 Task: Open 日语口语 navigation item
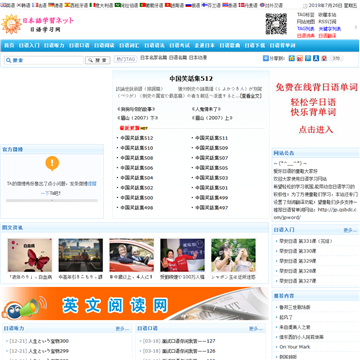(79, 45)
